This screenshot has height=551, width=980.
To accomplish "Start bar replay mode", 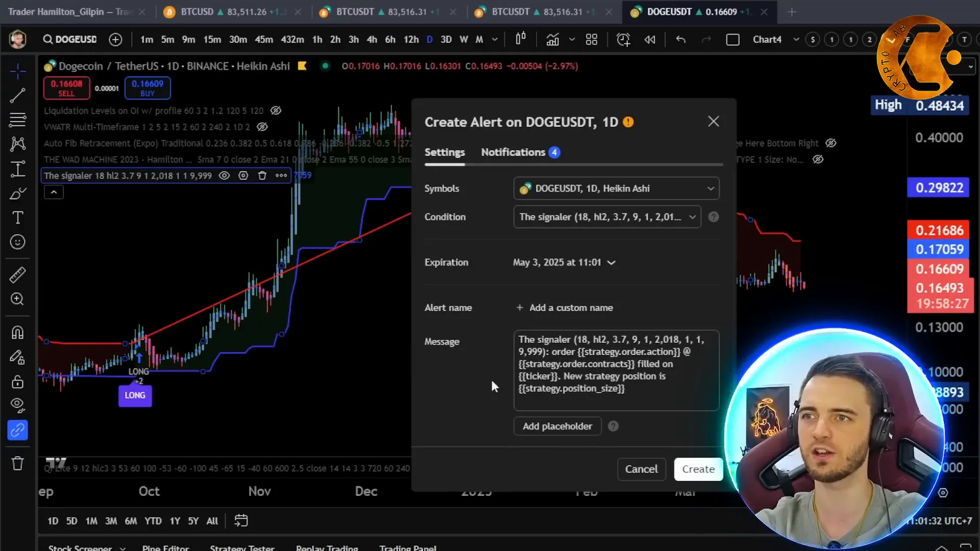I will pyautogui.click(x=650, y=39).
